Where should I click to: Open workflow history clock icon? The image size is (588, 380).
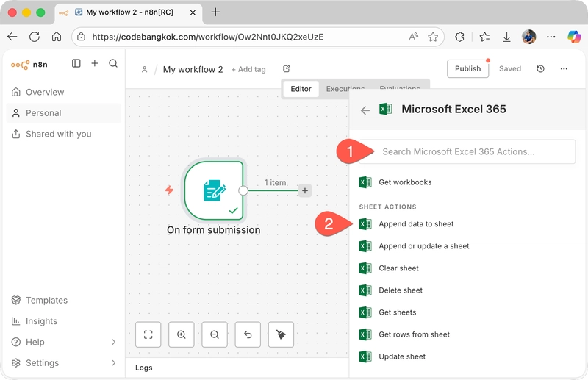point(540,69)
